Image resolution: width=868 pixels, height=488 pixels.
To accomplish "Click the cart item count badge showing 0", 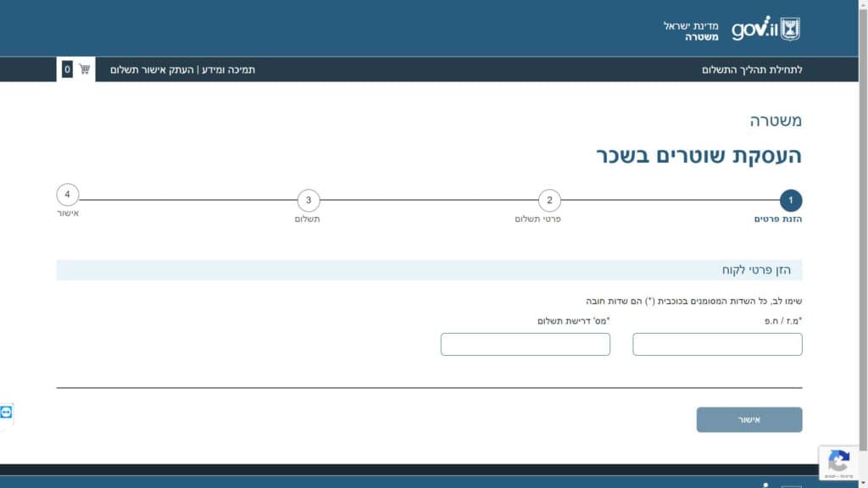I will 67,69.
